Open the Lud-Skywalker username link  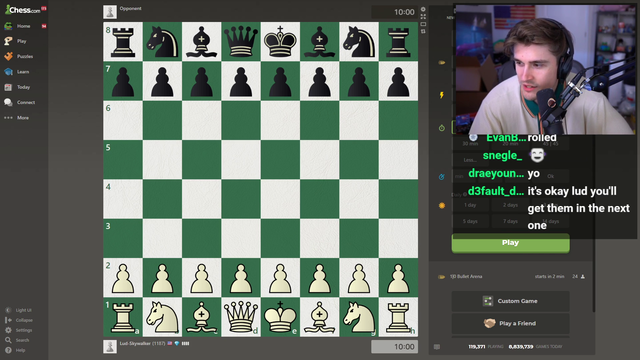click(135, 344)
